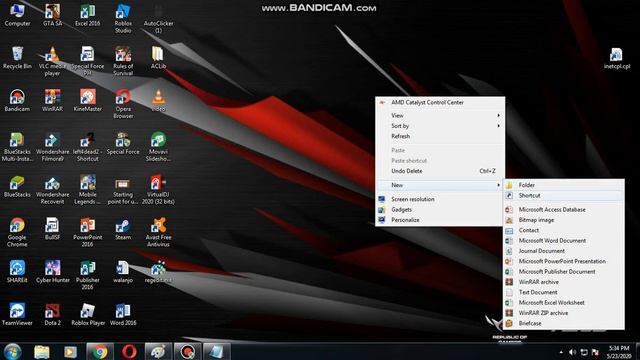Click the Movavi Slideshow desktop icon
This screenshot has height=360, width=640.
[x=158, y=147]
